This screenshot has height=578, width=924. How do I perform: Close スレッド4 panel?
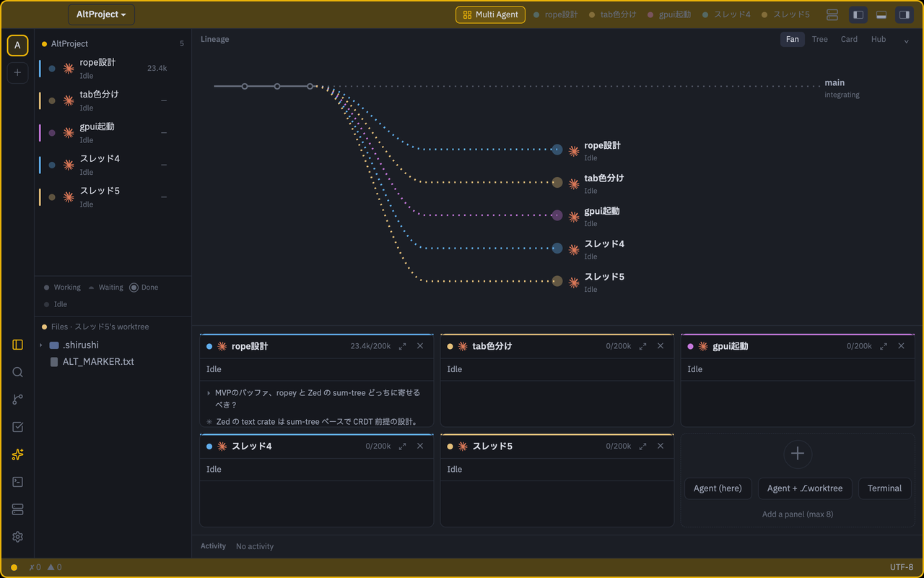pos(420,446)
